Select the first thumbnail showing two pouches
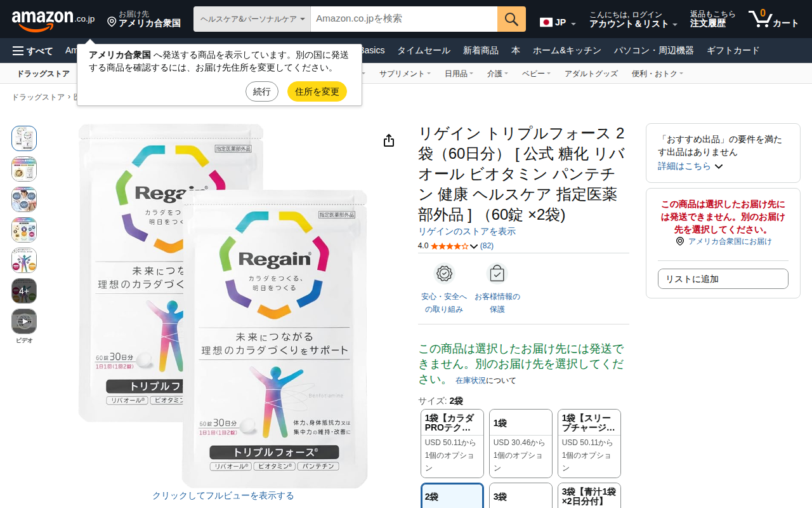The height and width of the screenshot is (508, 812). 24,138
